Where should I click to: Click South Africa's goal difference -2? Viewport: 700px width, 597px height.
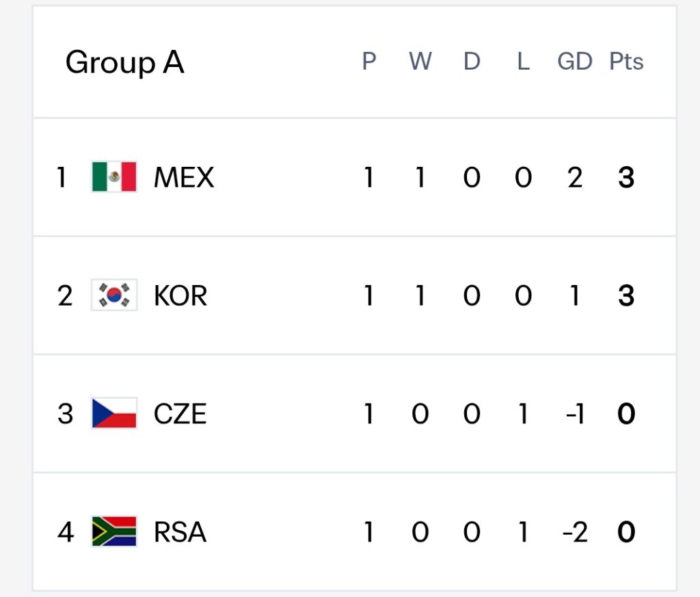click(x=574, y=532)
